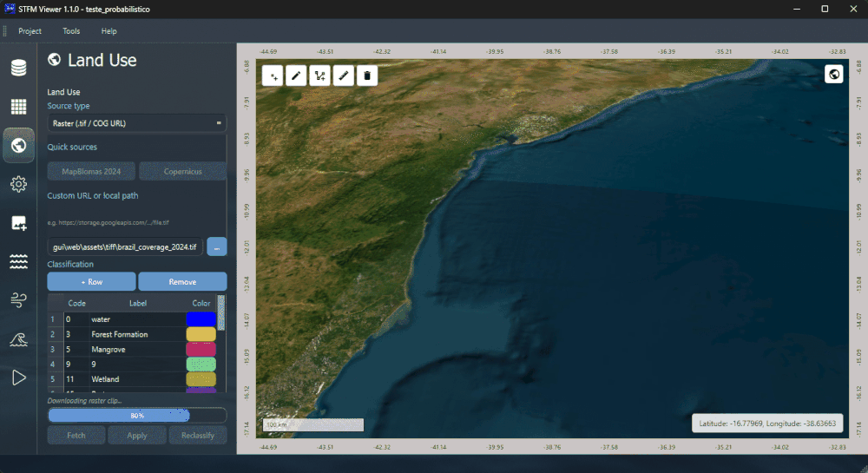The width and height of the screenshot is (868, 473).
Task: Click the trash delete map tool
Action: point(367,76)
